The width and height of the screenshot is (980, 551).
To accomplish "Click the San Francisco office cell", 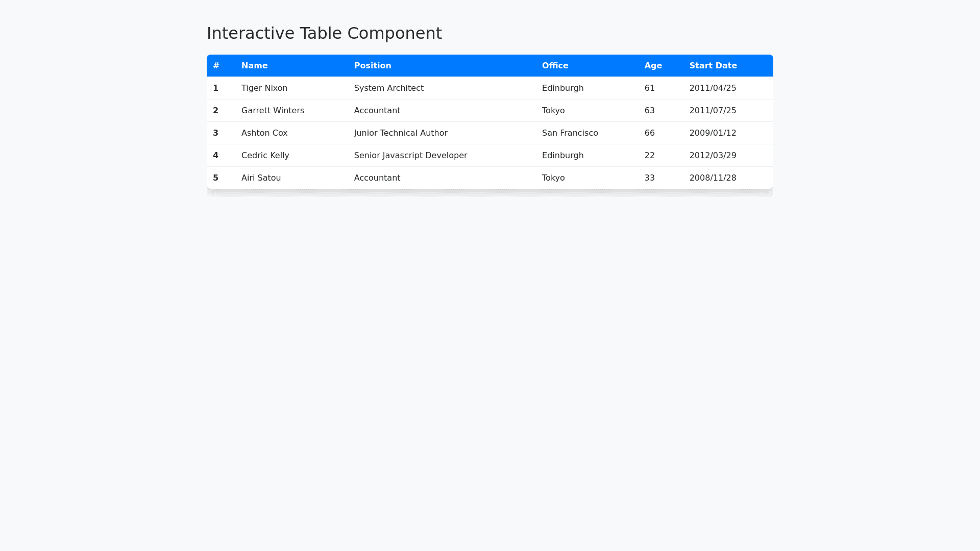I will (x=570, y=133).
